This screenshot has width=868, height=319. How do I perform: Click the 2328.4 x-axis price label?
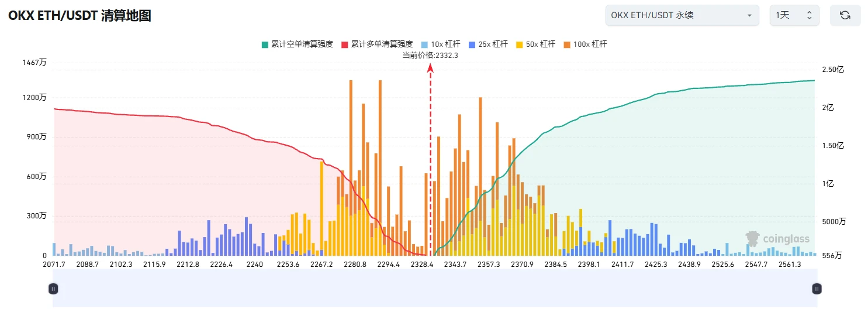(421, 265)
